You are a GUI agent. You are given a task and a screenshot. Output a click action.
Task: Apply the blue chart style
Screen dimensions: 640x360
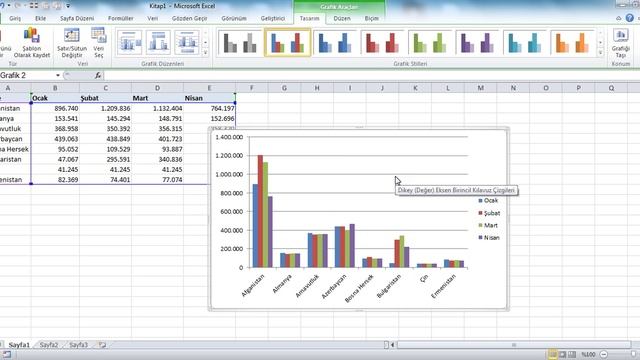335,42
